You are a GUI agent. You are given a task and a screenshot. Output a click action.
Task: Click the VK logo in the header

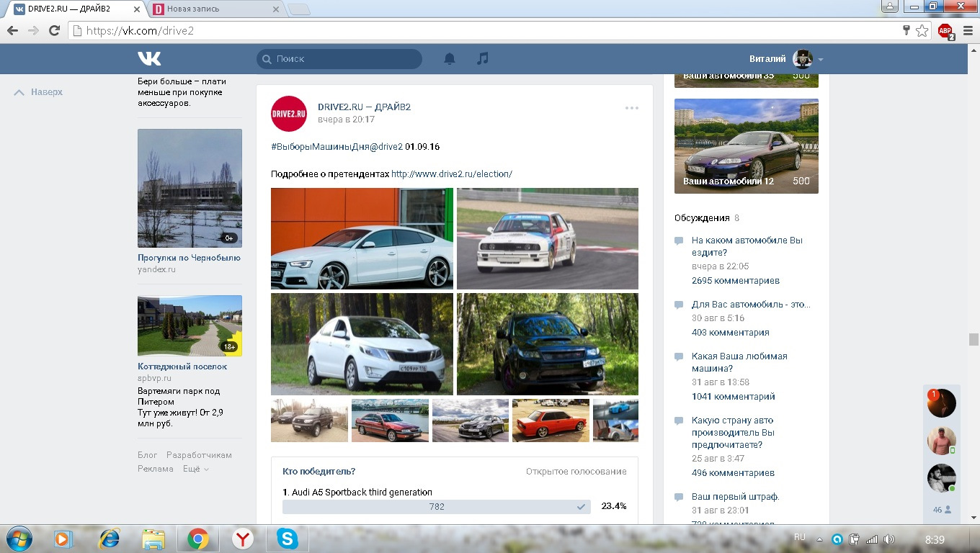[150, 58]
